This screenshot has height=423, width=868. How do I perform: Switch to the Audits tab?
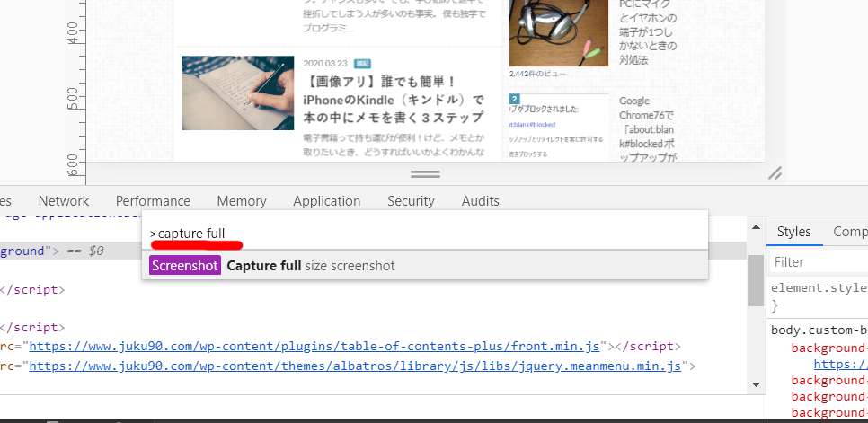click(x=481, y=200)
